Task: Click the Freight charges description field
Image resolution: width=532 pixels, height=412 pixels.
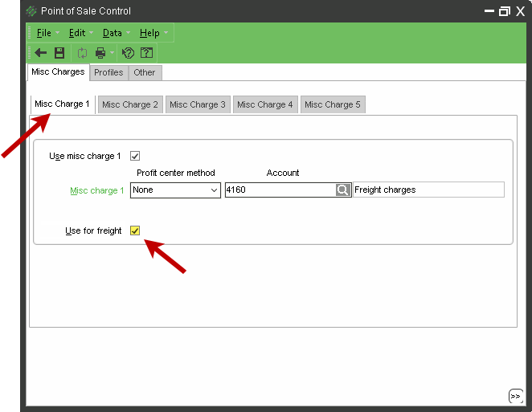Action: click(x=428, y=190)
